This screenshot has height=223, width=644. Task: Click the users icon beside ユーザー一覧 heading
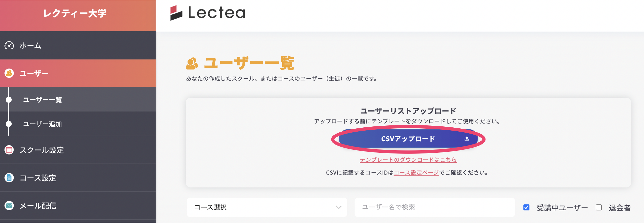[192, 64]
